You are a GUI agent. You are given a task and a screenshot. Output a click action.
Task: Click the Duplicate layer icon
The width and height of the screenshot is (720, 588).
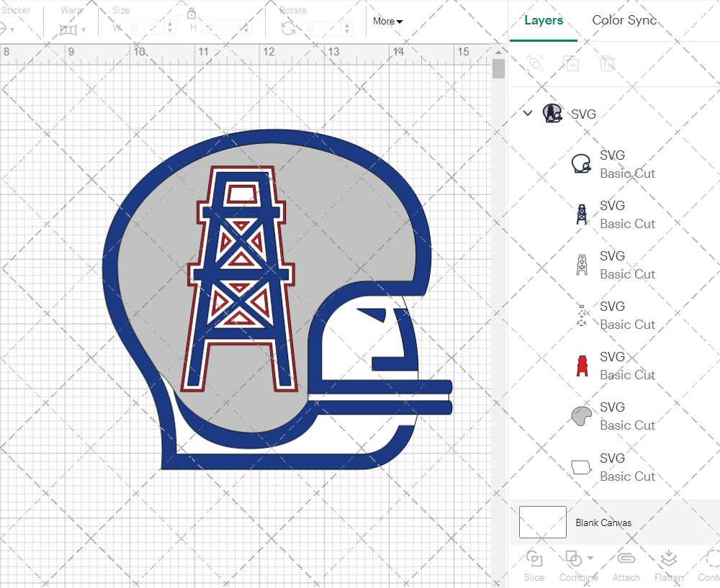(x=572, y=63)
